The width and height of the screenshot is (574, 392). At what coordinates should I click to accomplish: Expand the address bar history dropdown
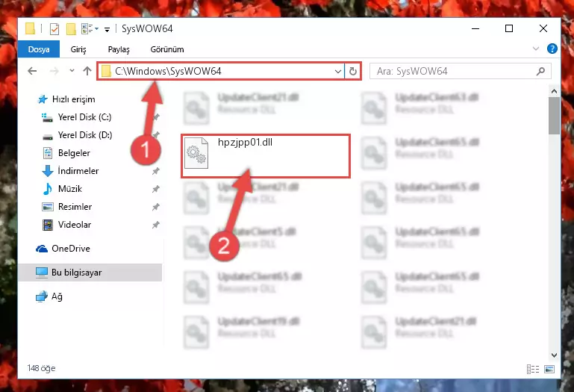coord(338,72)
